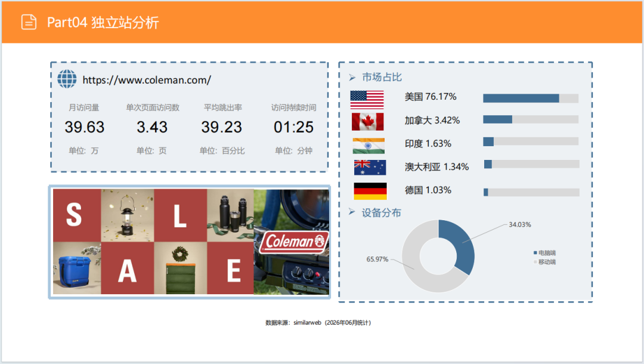Screen dimensions: 644x364
Task: Click the 移动端 legend text
Action: click(547, 262)
